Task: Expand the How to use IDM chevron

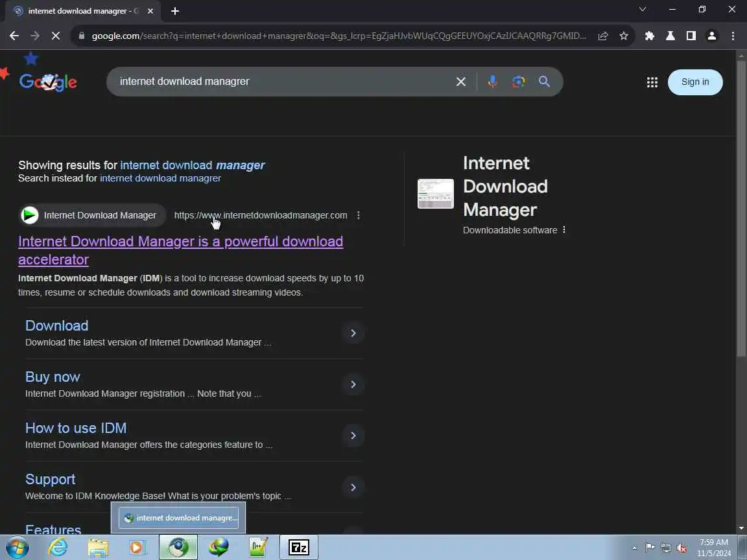Action: [353, 436]
